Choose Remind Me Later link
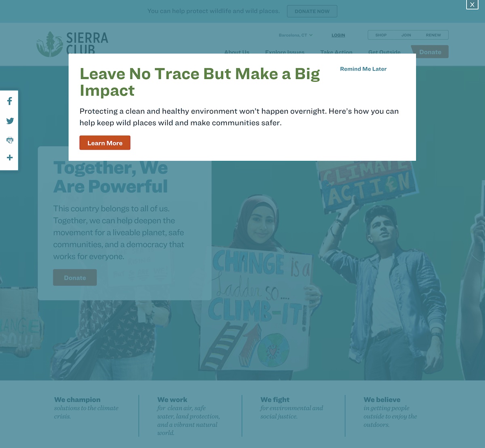The width and height of the screenshot is (485, 448). coord(363,69)
